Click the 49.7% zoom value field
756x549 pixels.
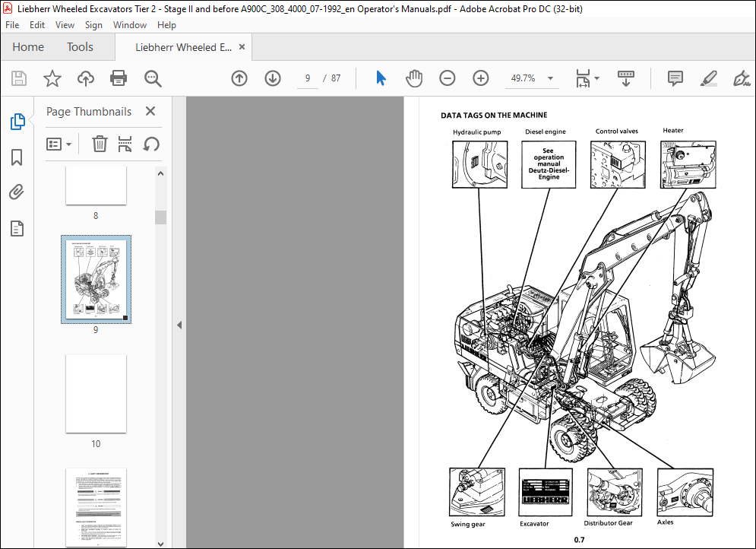(524, 78)
